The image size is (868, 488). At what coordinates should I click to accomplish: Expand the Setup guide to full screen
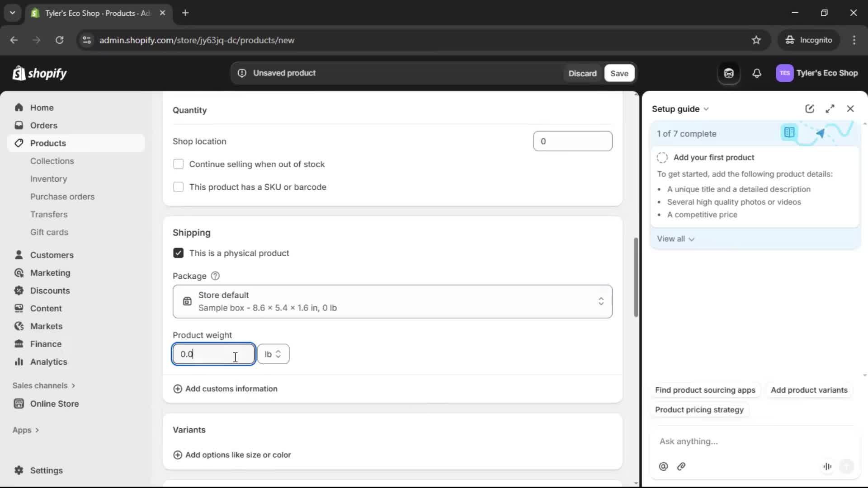coord(830,108)
